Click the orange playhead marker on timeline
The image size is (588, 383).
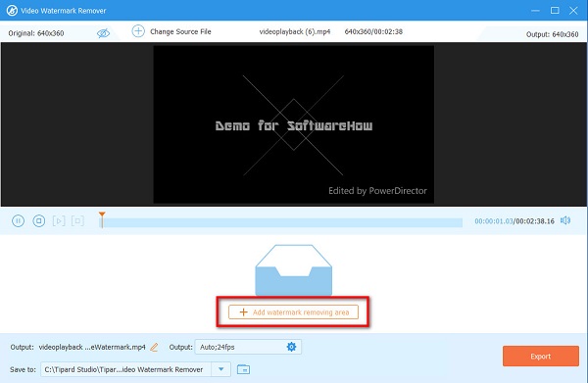[102, 219]
